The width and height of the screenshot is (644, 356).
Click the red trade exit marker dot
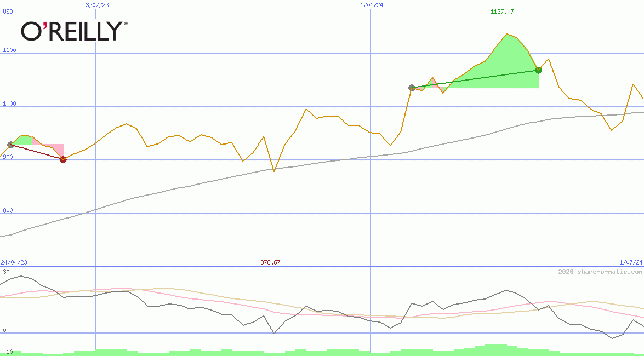pos(63,159)
